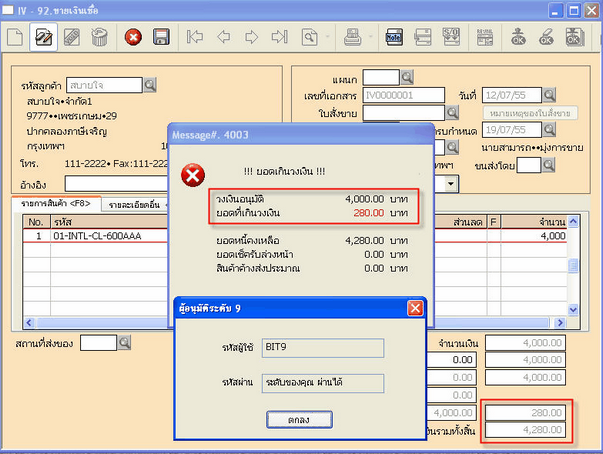
Task: Click the edit document pencil icon
Action: pyautogui.click(x=43, y=38)
